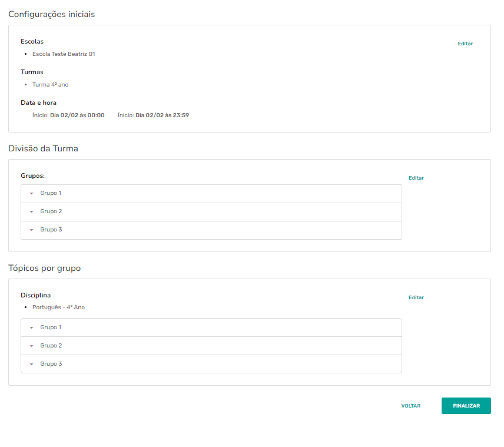Edit the Configurações iniciais section
504x447 pixels.
click(x=465, y=44)
